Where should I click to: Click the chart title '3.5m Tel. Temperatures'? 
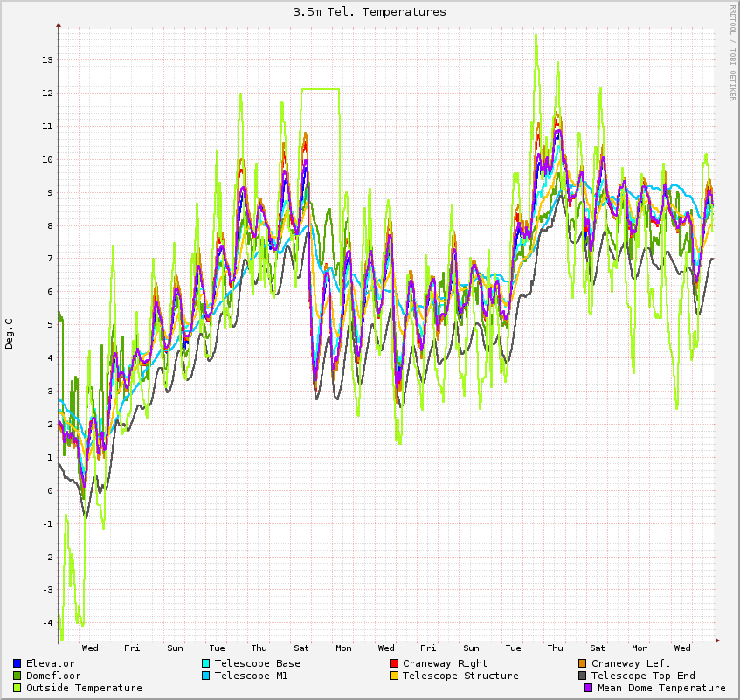click(370, 12)
